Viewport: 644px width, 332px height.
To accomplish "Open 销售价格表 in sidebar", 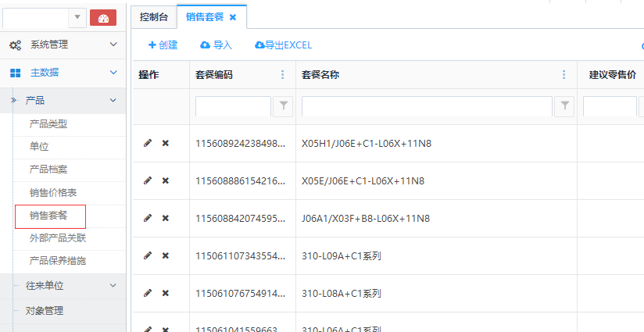I will 53,192.
